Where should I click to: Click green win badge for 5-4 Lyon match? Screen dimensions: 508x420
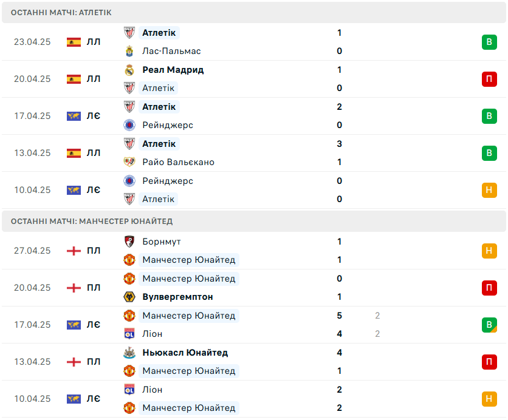489,325
